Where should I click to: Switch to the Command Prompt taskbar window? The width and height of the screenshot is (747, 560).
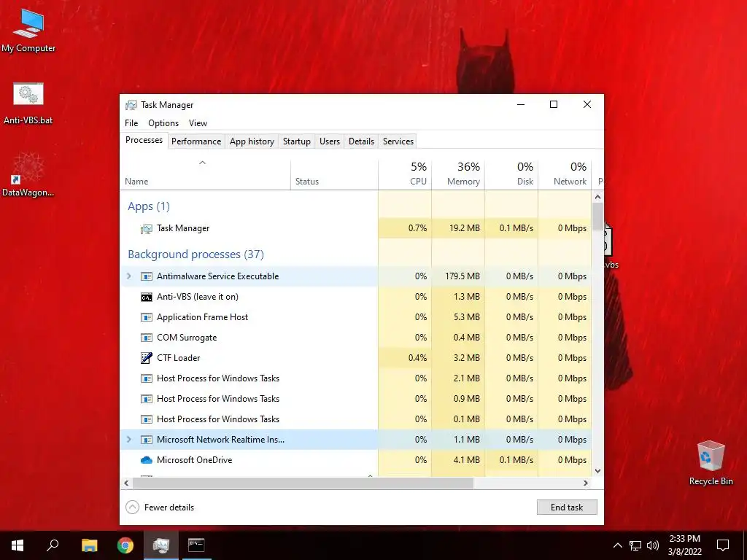[x=196, y=545]
